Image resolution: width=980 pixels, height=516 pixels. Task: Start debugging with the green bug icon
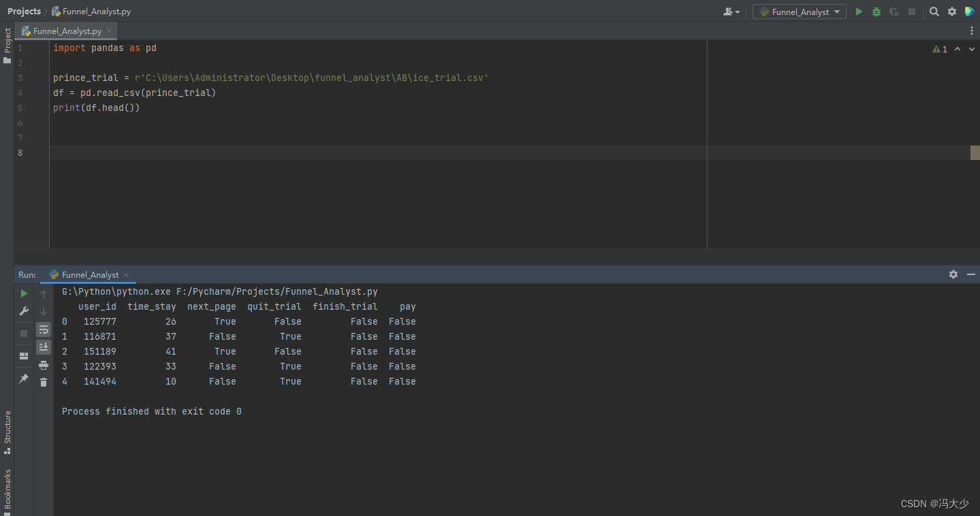[876, 12]
